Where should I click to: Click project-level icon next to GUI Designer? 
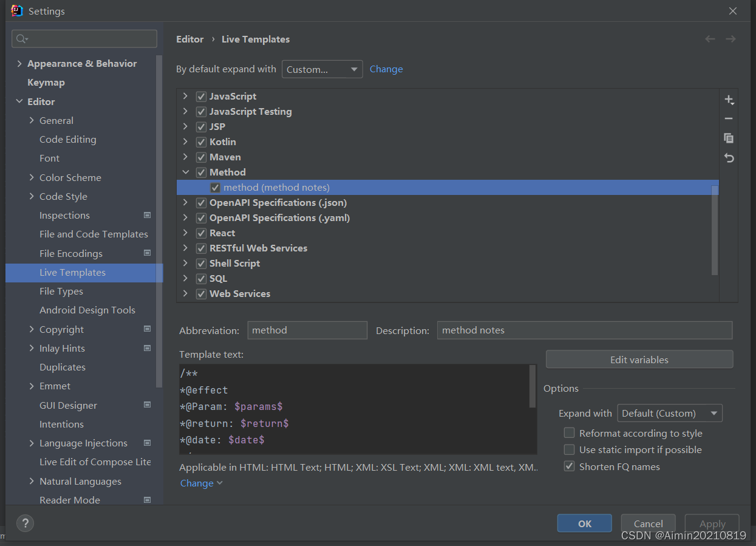(x=147, y=404)
